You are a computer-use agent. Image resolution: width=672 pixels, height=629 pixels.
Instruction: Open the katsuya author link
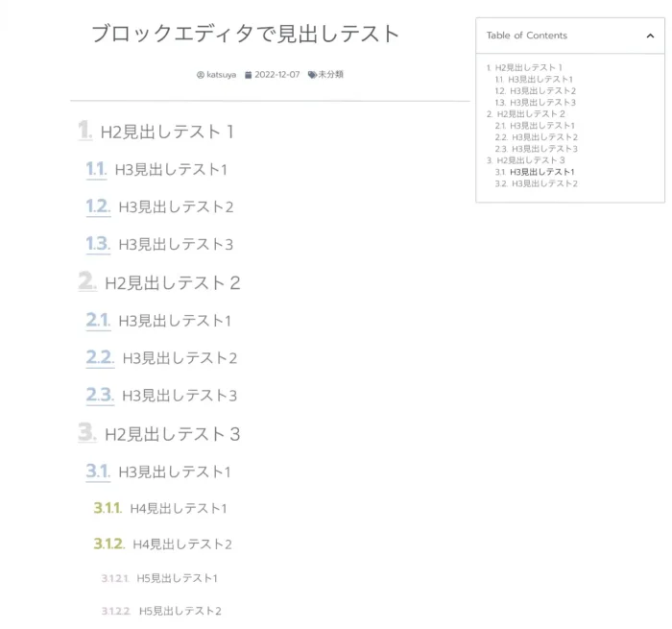pos(221,75)
